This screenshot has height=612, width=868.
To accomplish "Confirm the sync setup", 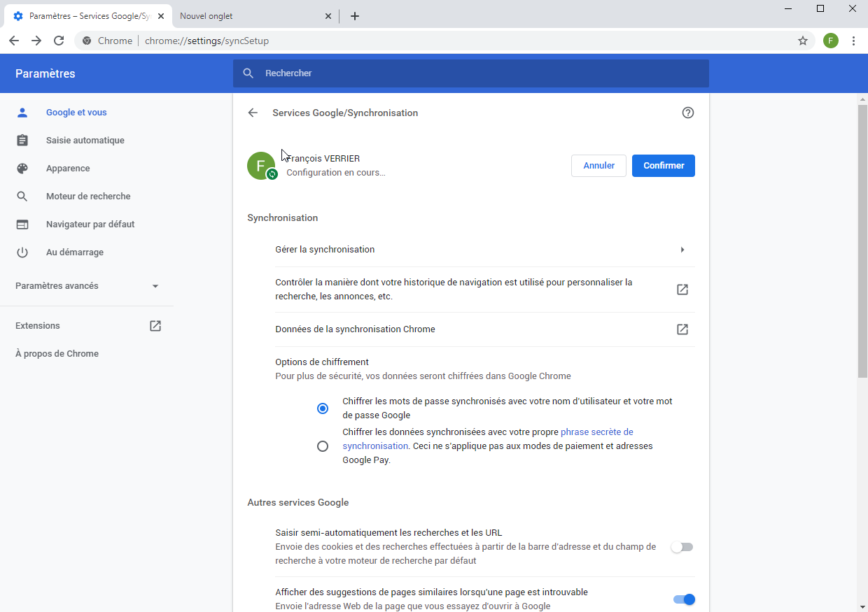I will pos(663,166).
